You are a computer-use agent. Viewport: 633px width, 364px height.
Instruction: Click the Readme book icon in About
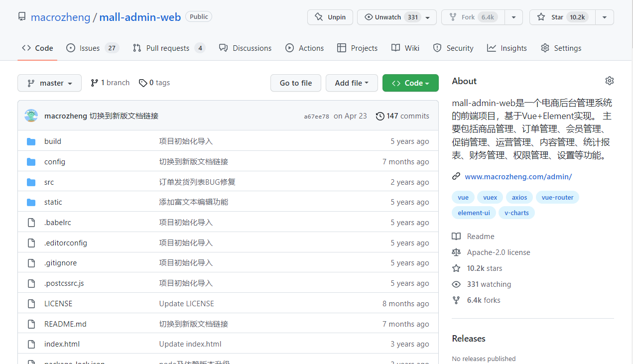[456, 237]
